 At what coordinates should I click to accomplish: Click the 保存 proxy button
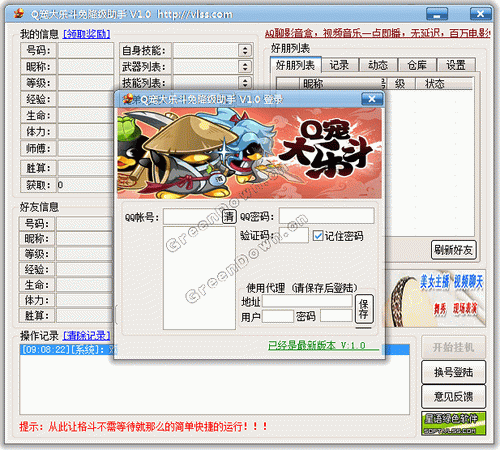tap(364, 309)
